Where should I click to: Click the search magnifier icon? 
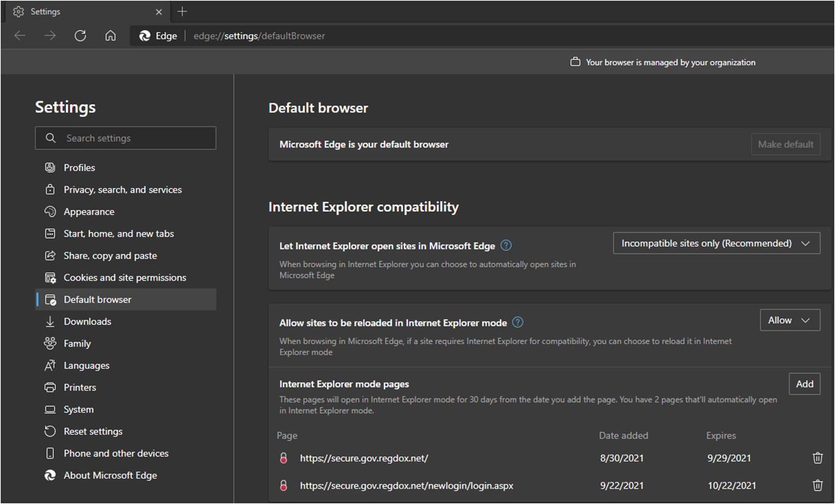(51, 138)
